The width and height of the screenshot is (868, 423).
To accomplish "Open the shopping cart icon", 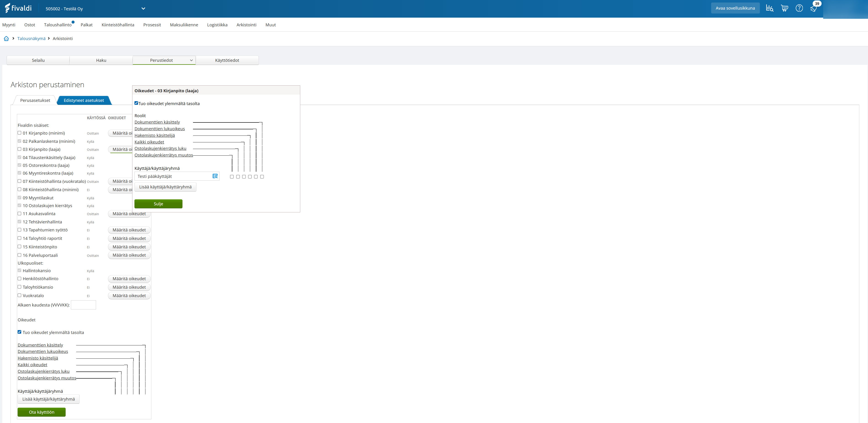I will click(x=785, y=8).
